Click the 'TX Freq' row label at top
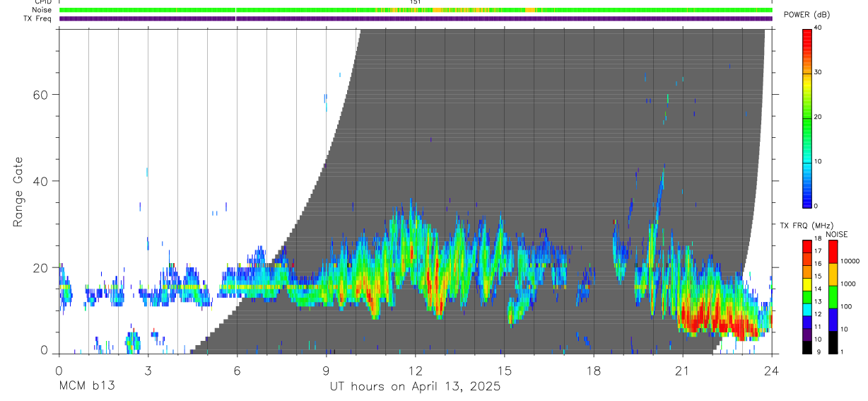This screenshot has width=868, height=401. click(38, 18)
